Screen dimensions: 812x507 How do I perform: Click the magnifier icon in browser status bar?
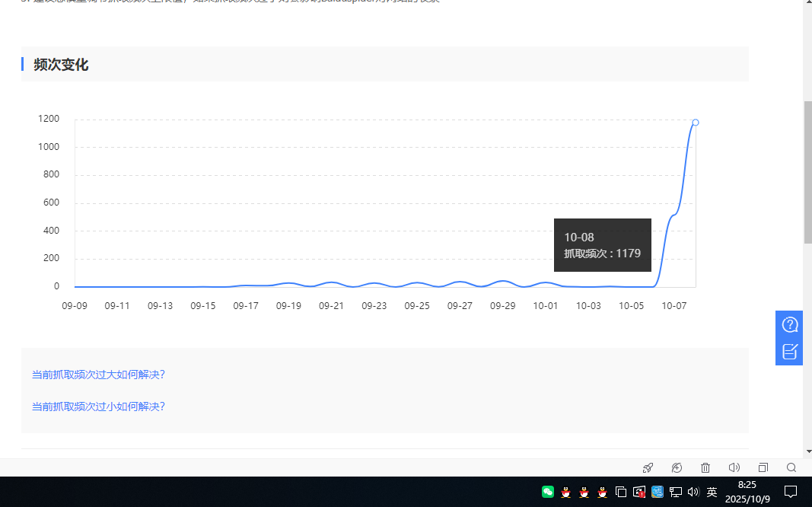tap(791, 467)
